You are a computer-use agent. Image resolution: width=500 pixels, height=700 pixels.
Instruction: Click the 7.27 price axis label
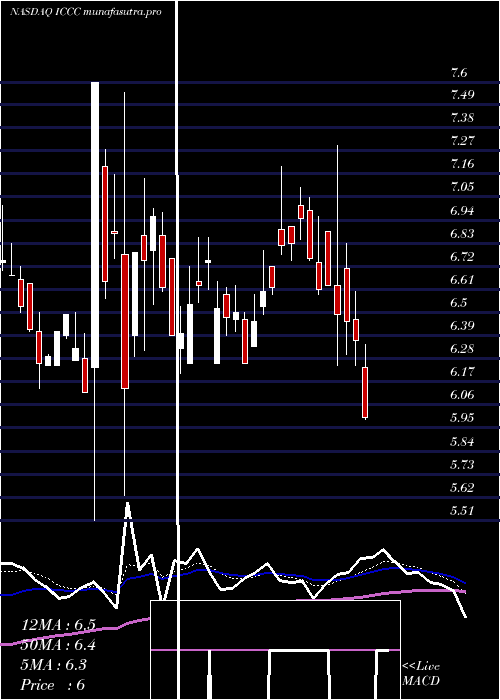pos(462,141)
